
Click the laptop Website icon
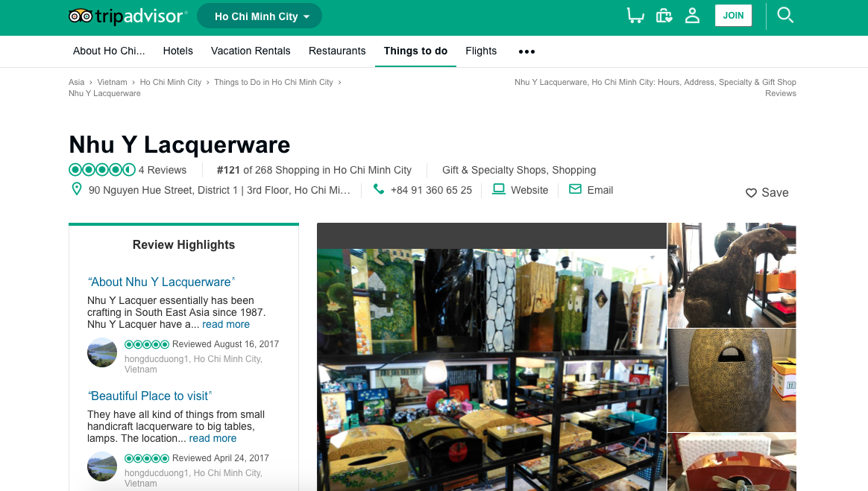499,189
